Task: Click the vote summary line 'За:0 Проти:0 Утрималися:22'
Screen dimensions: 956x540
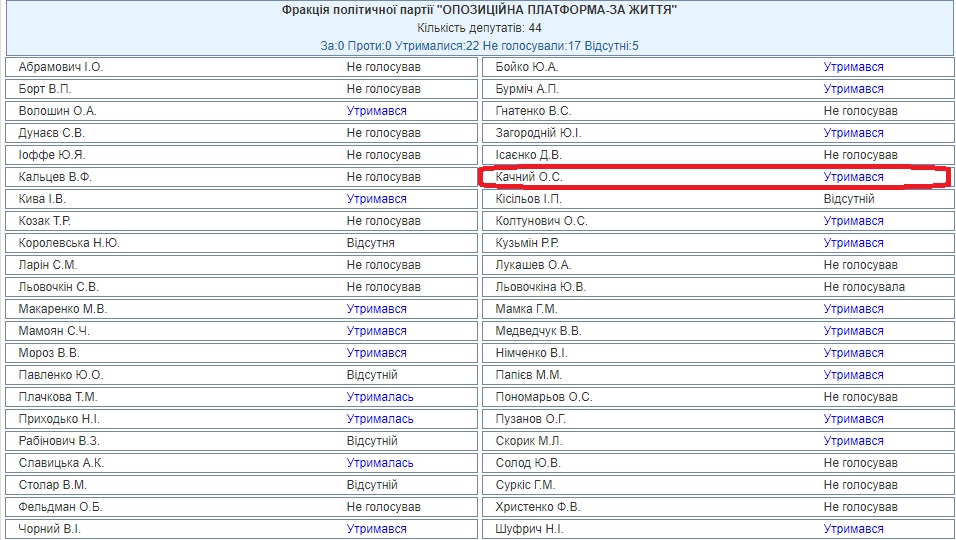Action: point(399,46)
